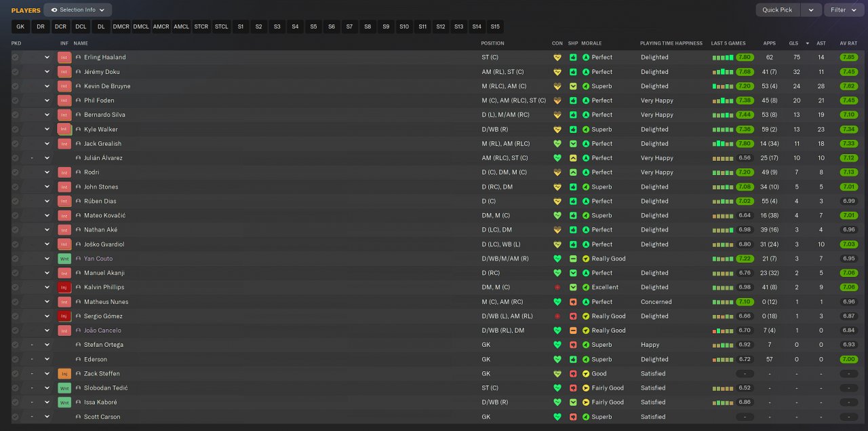Click Yan Couto's 7.22 last game rating
Image resolution: width=868 pixels, height=431 pixels.
click(x=745, y=259)
